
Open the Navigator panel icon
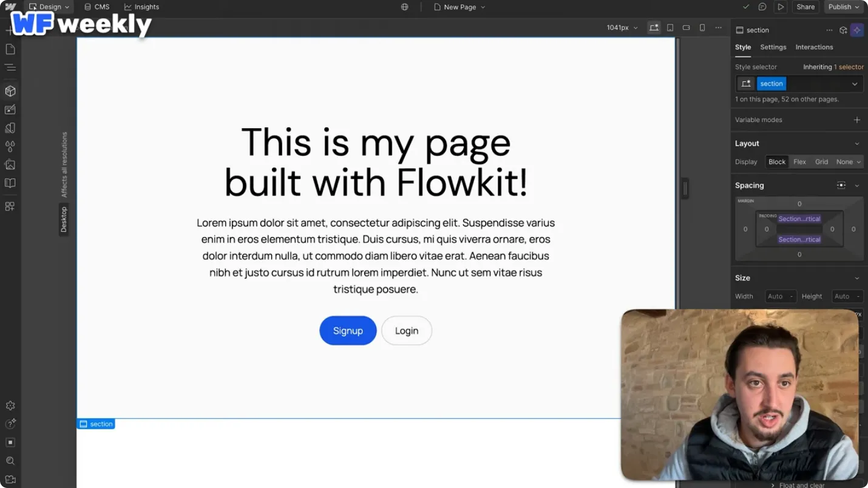(10, 67)
